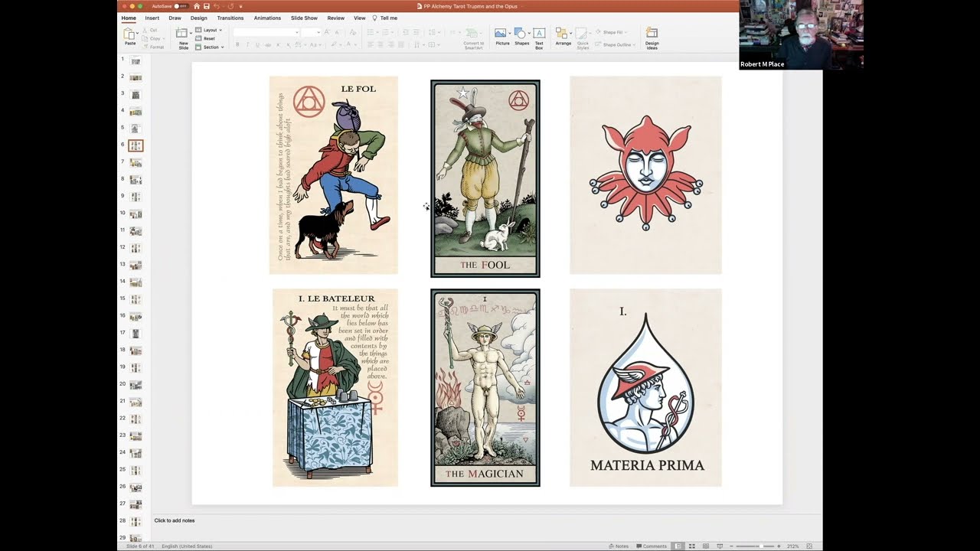Select slide 7 thumbnail
The image size is (980, 551).
(x=136, y=163)
